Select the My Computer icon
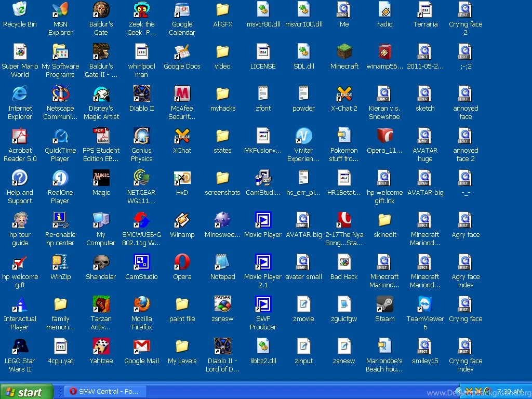The width and height of the screenshot is (532, 399). pos(101,220)
